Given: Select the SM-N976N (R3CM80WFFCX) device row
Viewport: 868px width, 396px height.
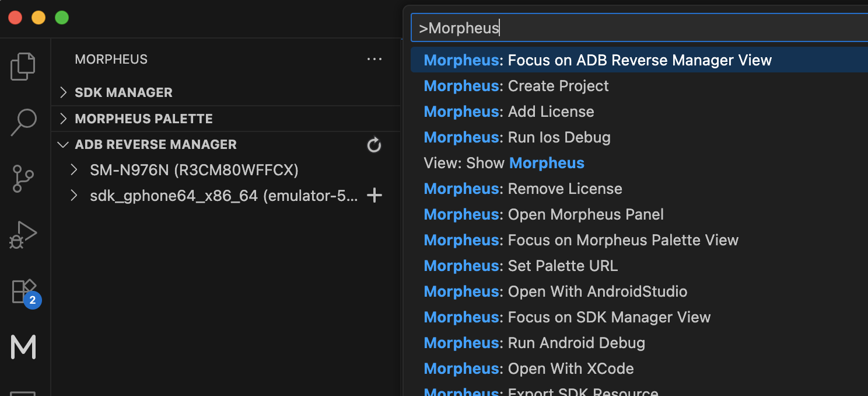Looking at the screenshot, I should point(226,170).
